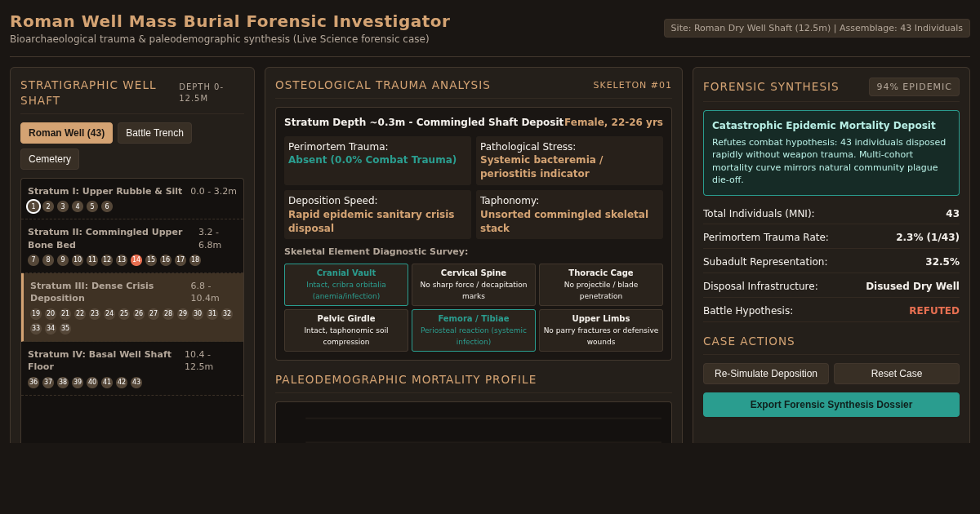The width and height of the screenshot is (980, 514).
Task: Click the Battle Hypothesis REFUTED value
Action: click(934, 311)
